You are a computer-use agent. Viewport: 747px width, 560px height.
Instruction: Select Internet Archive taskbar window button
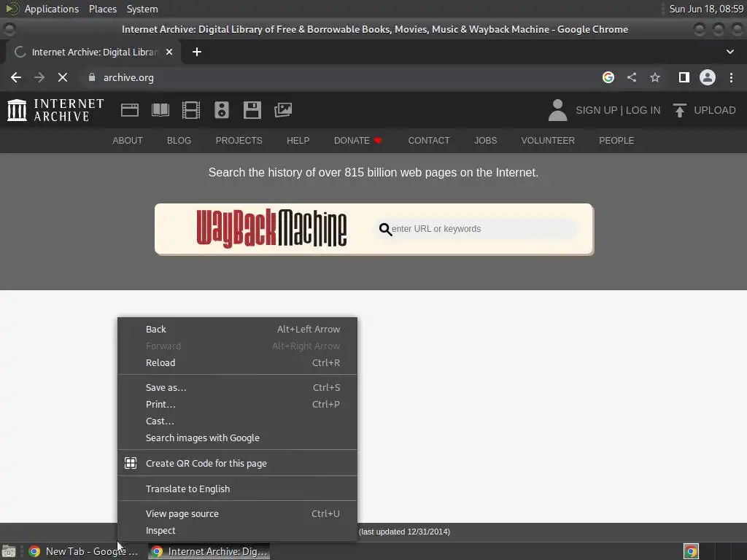209,551
